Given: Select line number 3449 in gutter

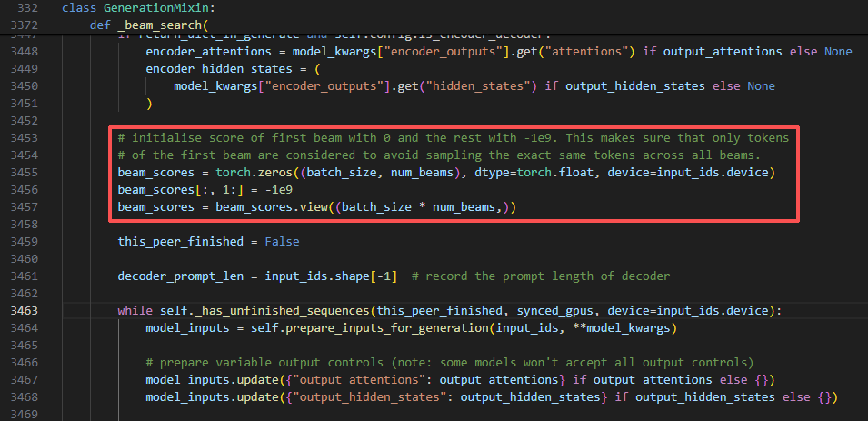Looking at the screenshot, I should [x=25, y=69].
